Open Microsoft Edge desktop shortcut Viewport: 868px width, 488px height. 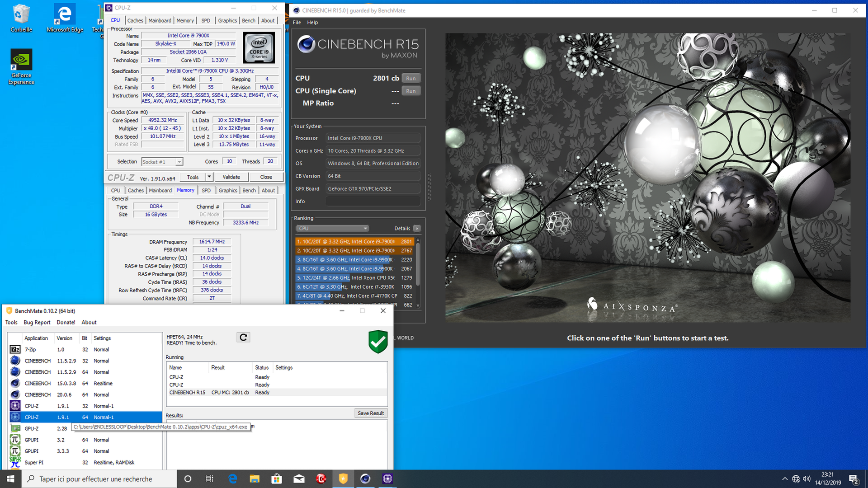pos(65,18)
